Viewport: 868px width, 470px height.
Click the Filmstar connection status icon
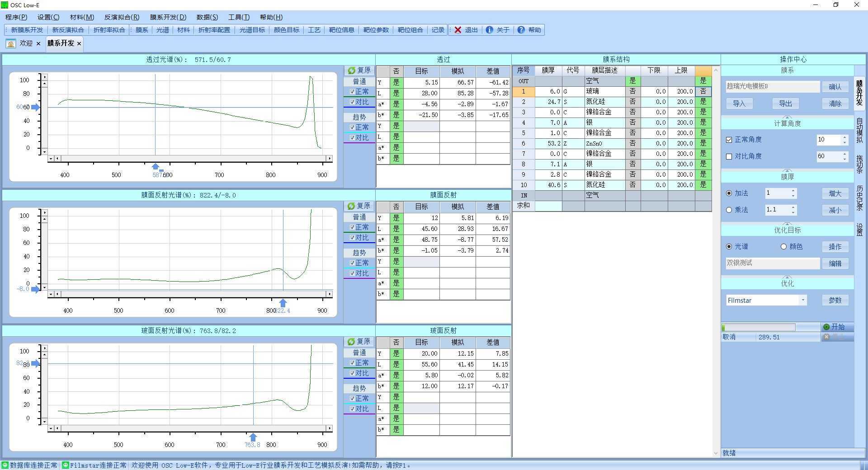65,465
